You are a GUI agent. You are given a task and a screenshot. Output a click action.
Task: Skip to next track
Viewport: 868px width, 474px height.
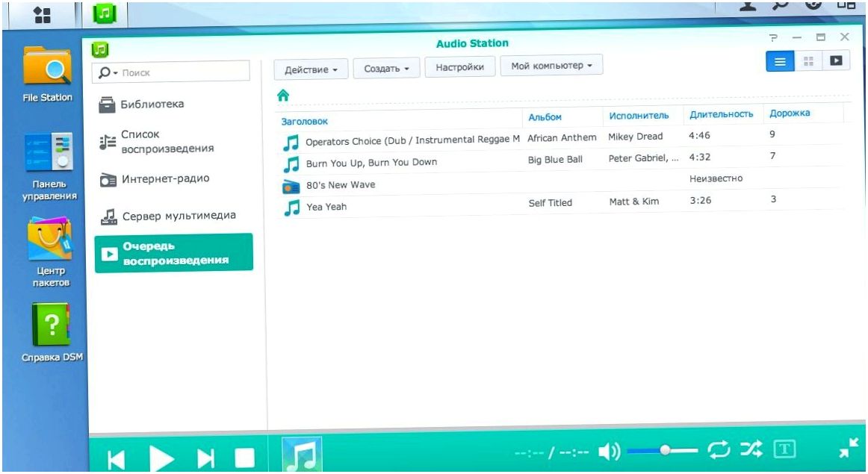206,458
